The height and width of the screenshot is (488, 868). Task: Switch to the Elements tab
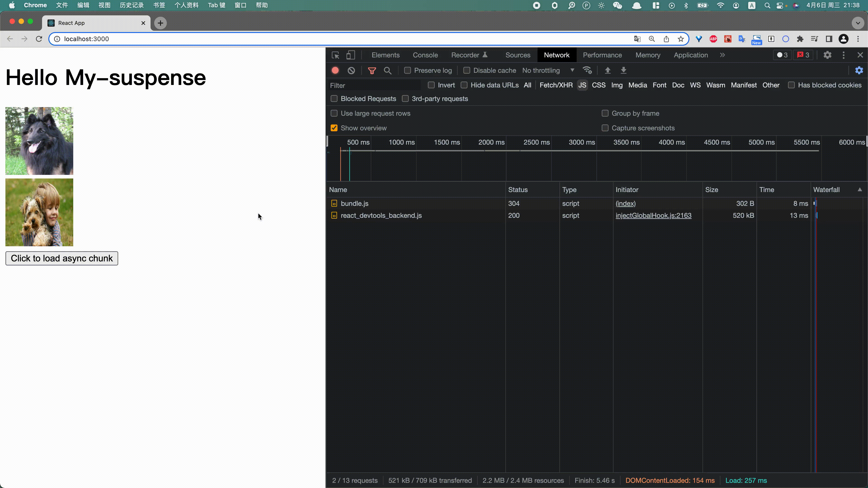(385, 55)
